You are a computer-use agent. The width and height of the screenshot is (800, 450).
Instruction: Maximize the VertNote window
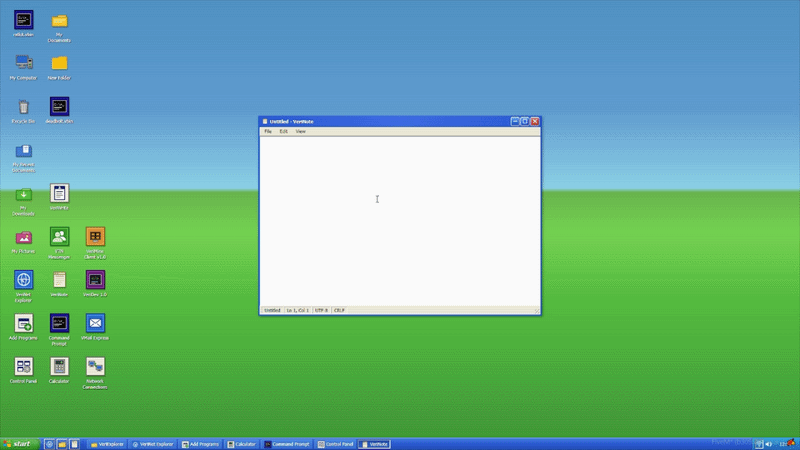tap(524, 121)
